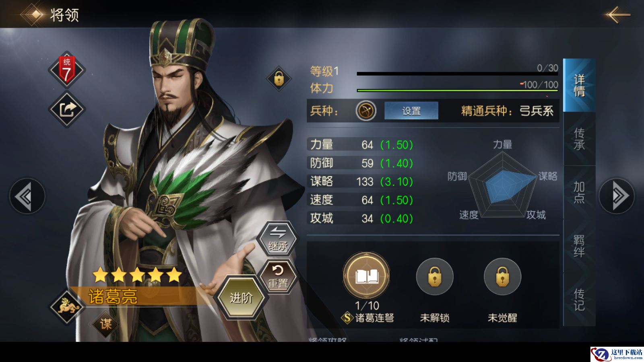Tap the locked 未觉醒 awakening slot
The width and height of the screenshot is (644, 362).
502,277
